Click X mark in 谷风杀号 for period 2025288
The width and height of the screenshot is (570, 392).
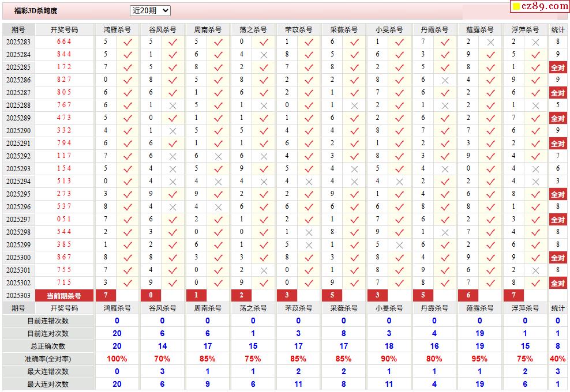pos(172,105)
